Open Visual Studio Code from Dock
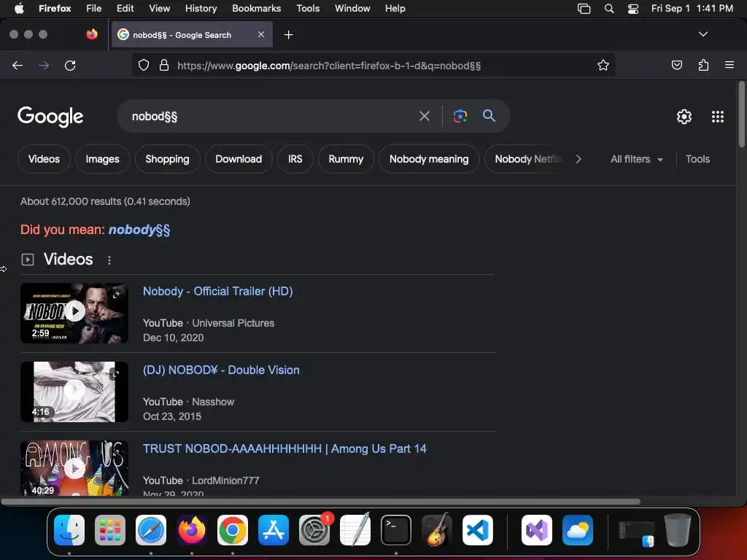Viewport: 747px width, 560px height. pos(478,530)
